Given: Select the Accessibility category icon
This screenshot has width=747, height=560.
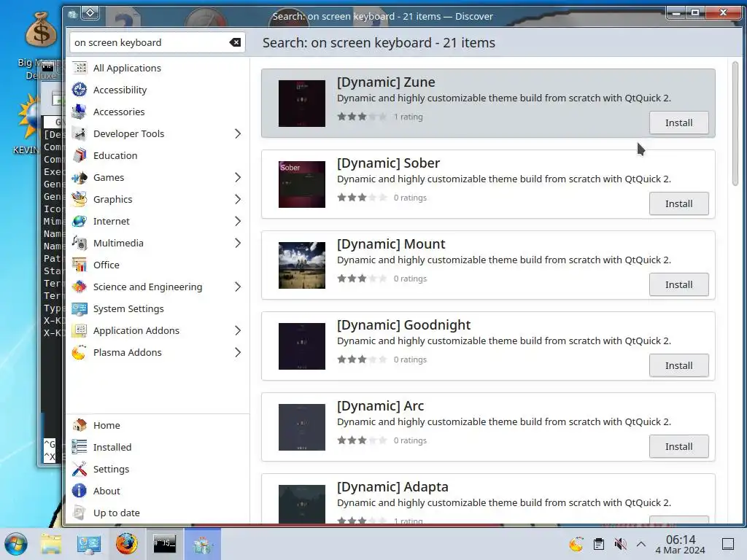Looking at the screenshot, I should (80, 90).
